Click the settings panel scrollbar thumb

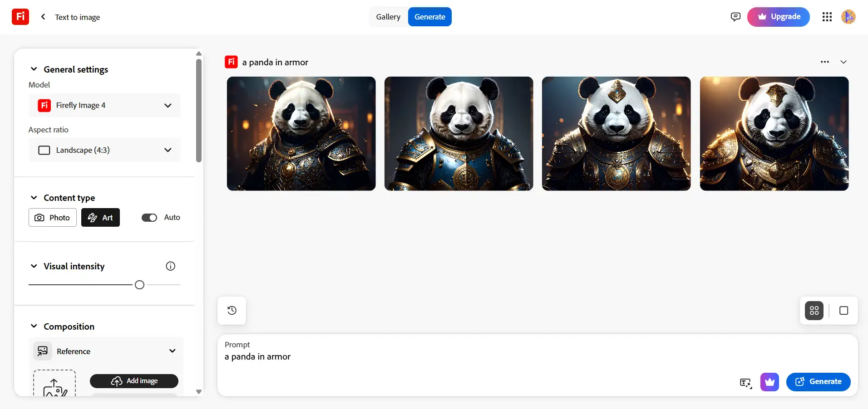coord(199,110)
